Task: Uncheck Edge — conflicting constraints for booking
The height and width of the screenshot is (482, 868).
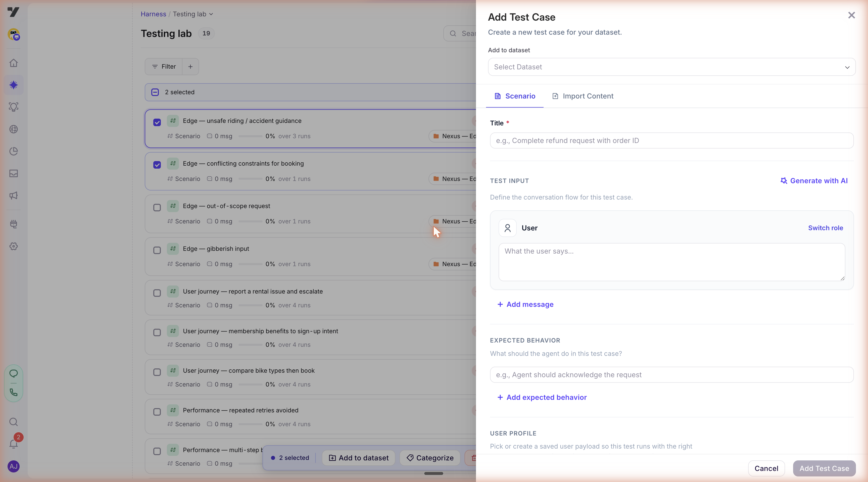Action: [x=157, y=165]
